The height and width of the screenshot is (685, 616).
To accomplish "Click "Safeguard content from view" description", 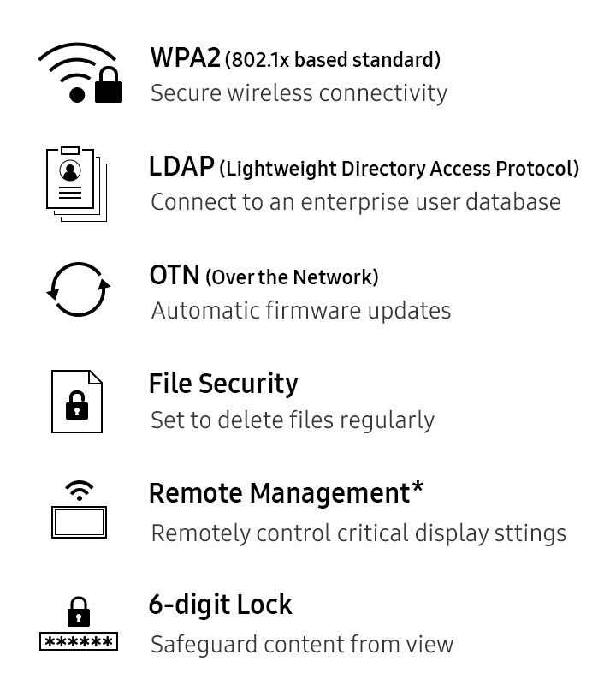I will click(x=301, y=644).
